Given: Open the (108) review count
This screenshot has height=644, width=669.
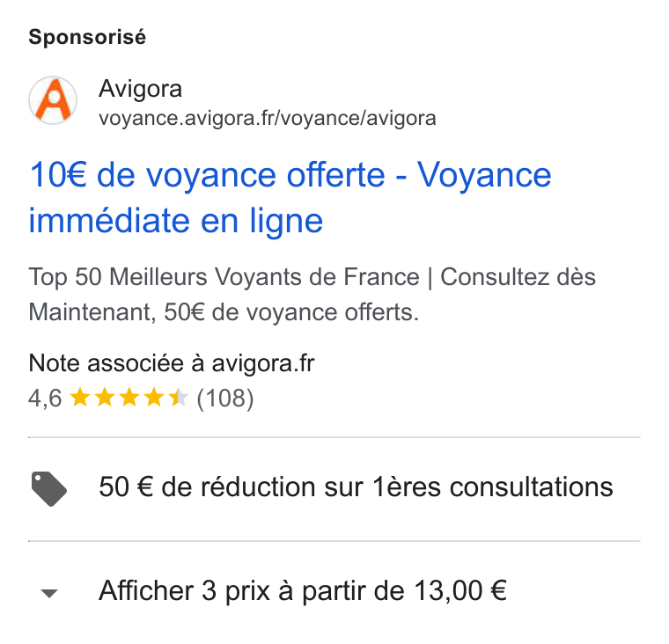Looking at the screenshot, I should [225, 399].
